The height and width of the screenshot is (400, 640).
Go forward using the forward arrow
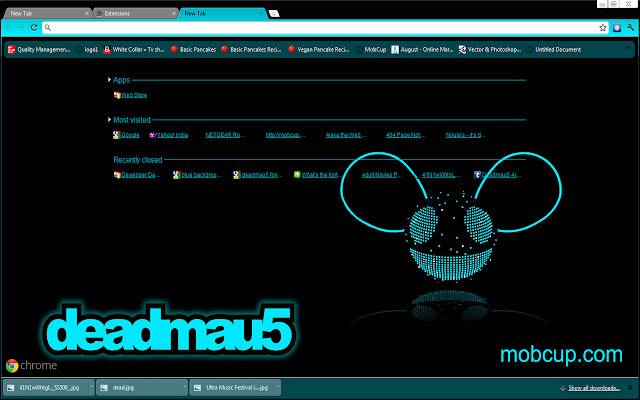[x=21, y=28]
